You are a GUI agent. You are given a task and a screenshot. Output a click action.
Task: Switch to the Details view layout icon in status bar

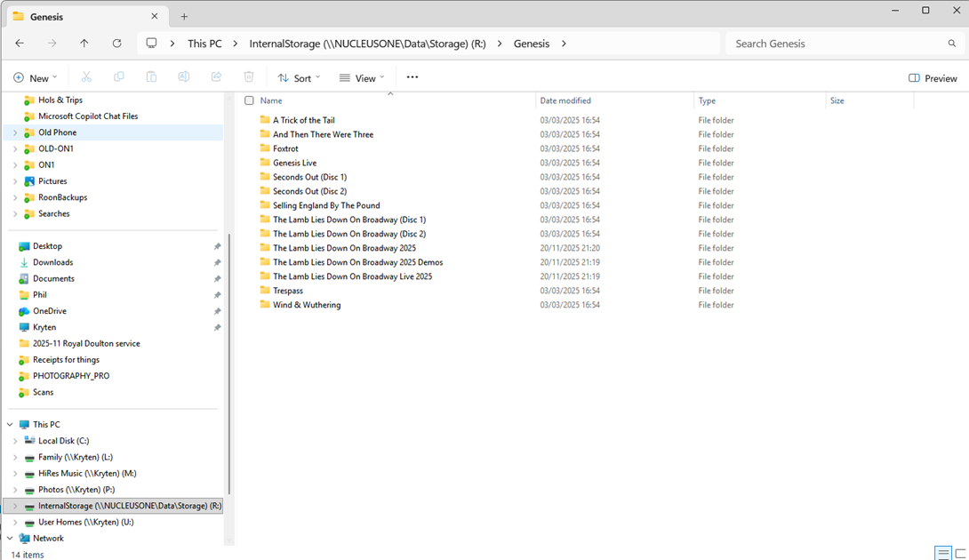click(943, 554)
